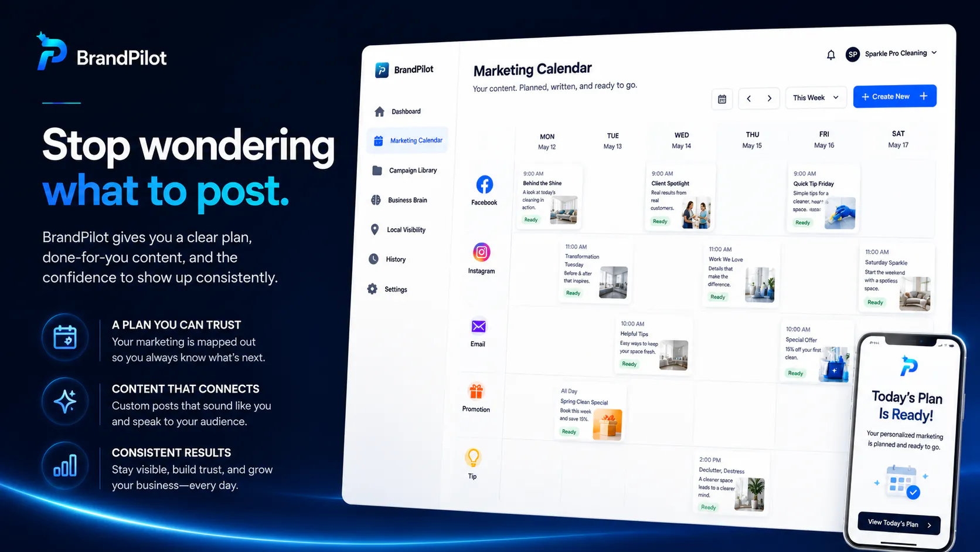
Task: Click the BrandPilot logo in the app sidebar
Action: pos(404,70)
